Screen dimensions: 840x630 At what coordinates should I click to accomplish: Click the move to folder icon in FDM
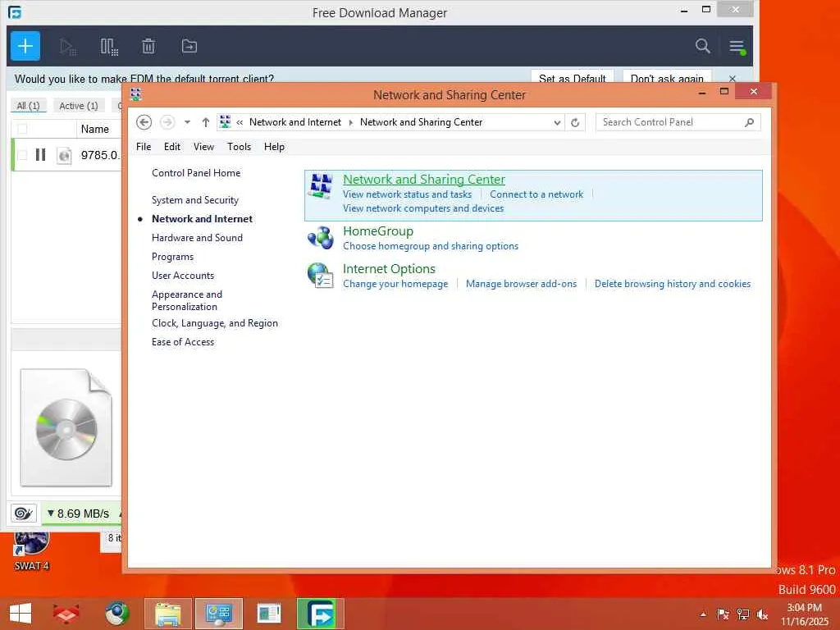pos(189,47)
